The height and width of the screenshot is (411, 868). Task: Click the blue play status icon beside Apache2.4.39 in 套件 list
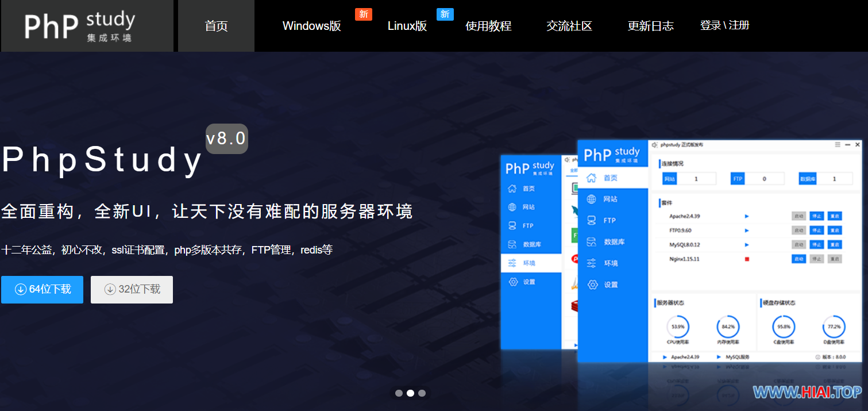[x=747, y=216]
